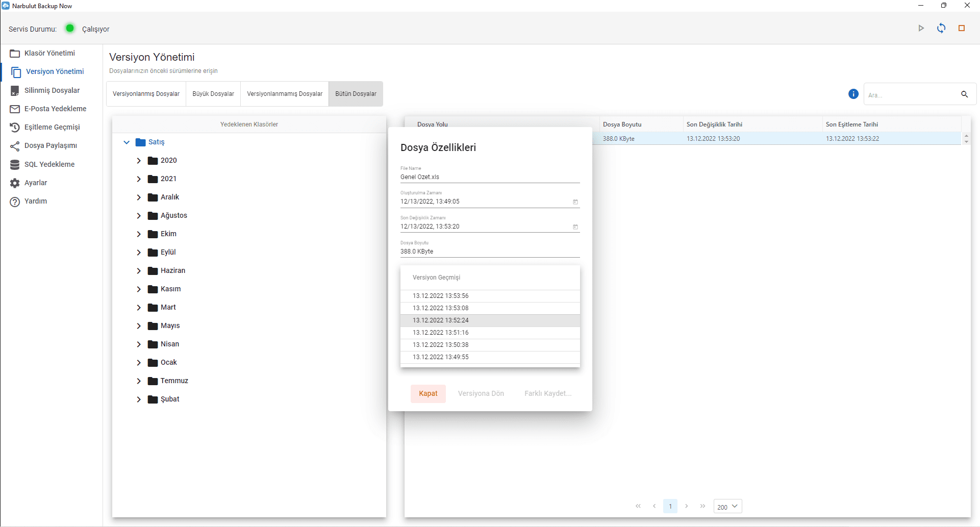This screenshot has height=527, width=980.
Task: Click the orange stop service icon
Action: click(x=962, y=29)
